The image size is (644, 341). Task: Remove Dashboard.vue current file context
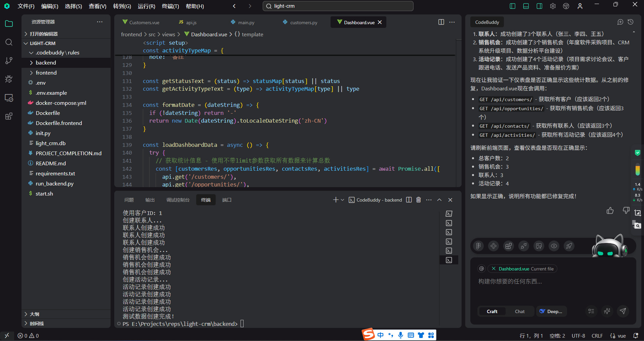coord(493,269)
